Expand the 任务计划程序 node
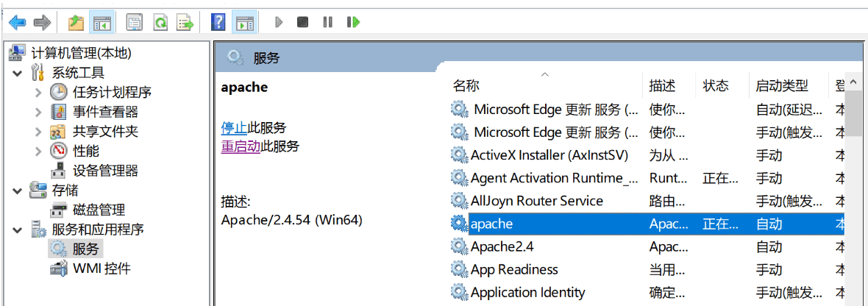Screen dimensions: 868x306 point(38,93)
